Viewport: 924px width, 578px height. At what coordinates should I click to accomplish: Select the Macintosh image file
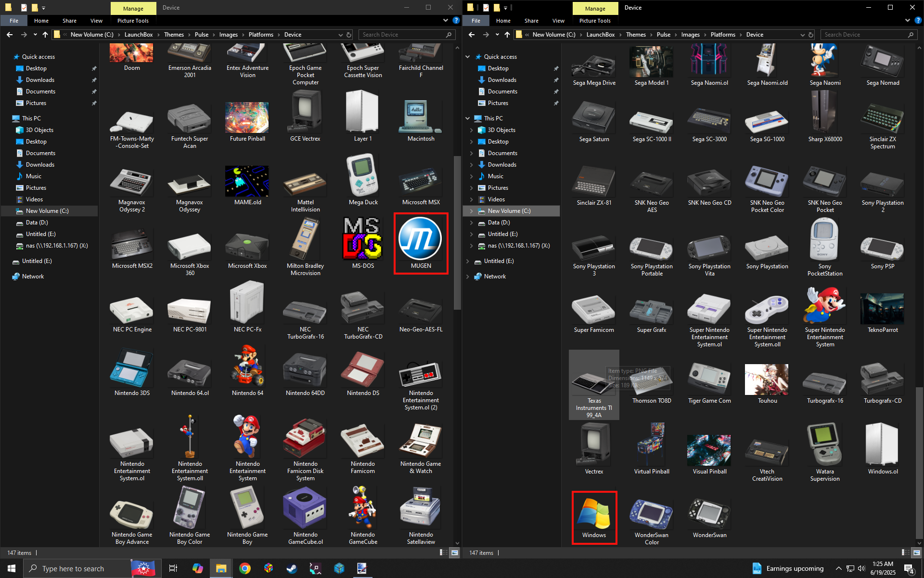[x=421, y=120]
